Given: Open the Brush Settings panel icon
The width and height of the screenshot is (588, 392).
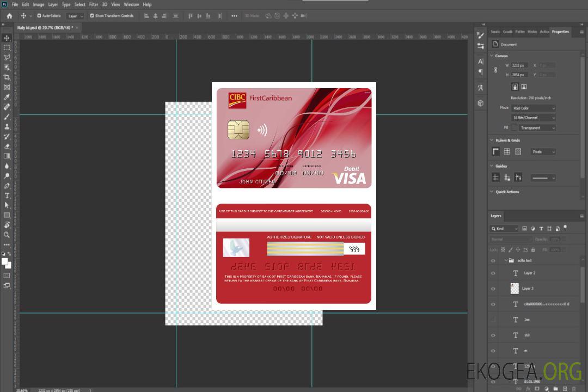Looking at the screenshot, I should tap(480, 35).
